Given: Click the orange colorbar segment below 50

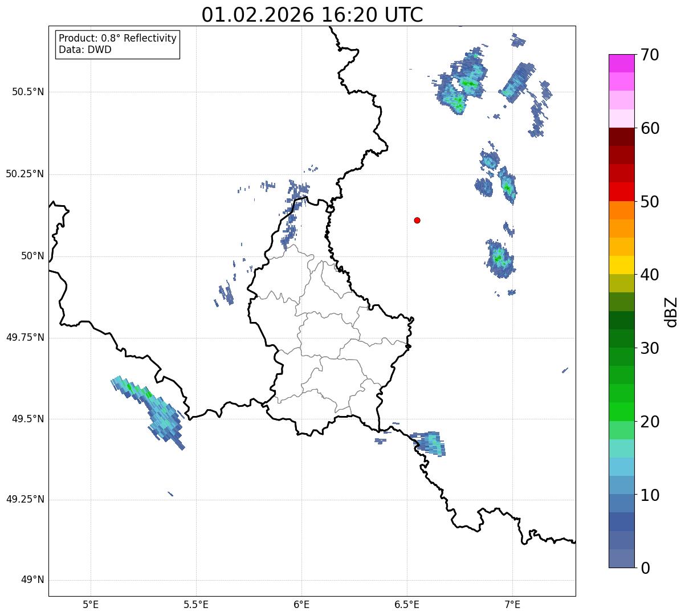Looking at the screenshot, I should (621, 210).
